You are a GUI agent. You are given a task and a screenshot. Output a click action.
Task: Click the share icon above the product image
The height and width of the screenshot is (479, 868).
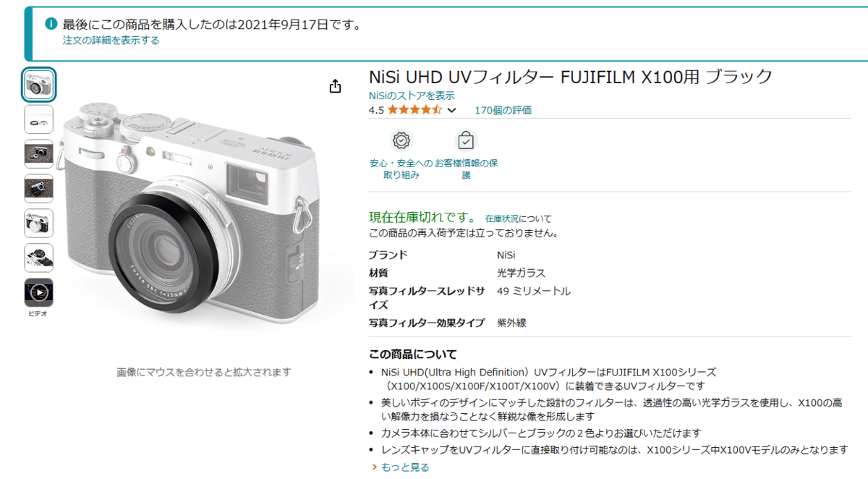click(x=335, y=86)
